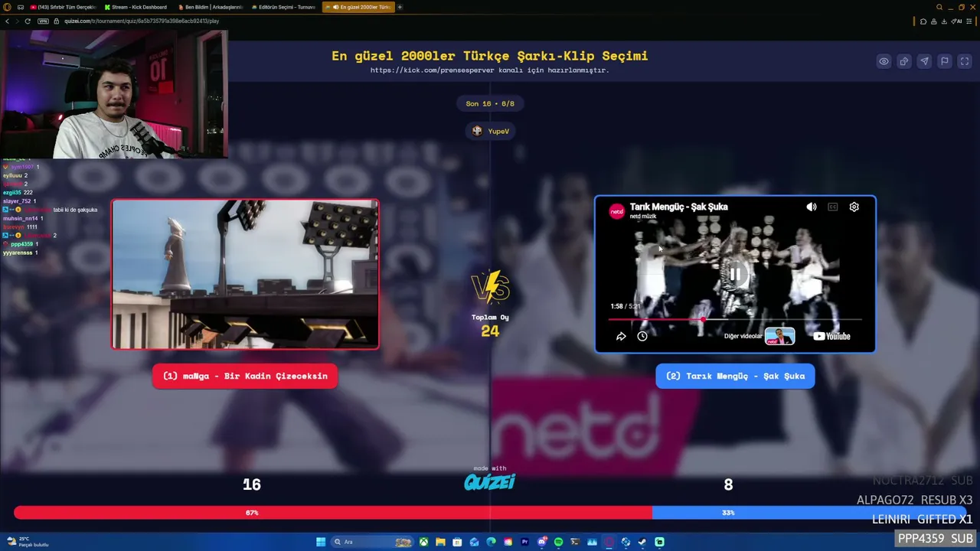The height and width of the screenshot is (551, 980).
Task: Seek on the YouTube red progress bar
Action: [735, 319]
